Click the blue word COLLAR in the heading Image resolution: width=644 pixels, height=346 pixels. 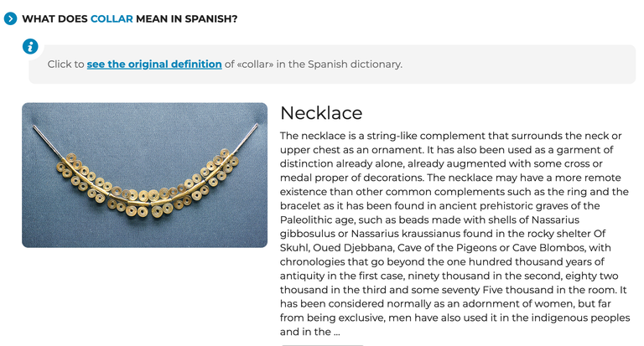pos(112,19)
